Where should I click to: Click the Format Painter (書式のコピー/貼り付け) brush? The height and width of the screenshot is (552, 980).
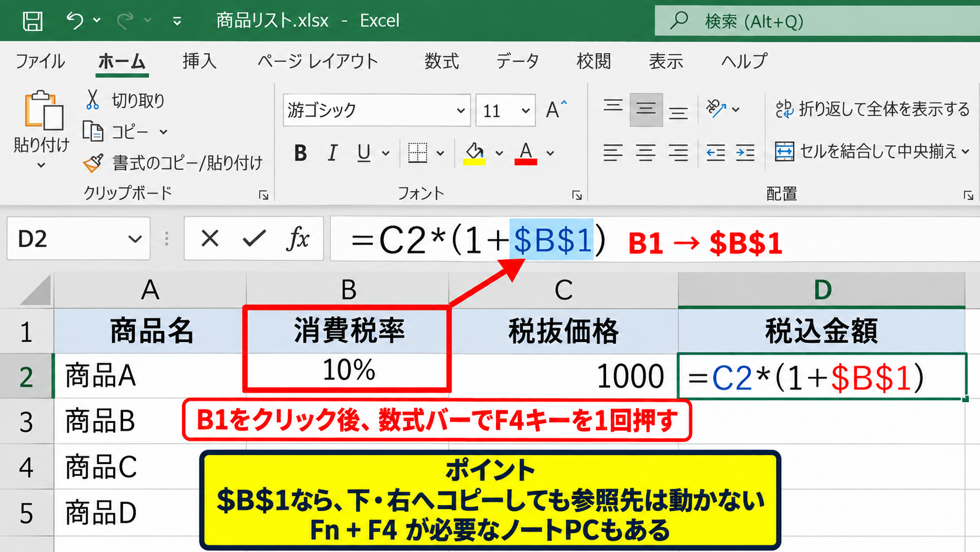93,162
